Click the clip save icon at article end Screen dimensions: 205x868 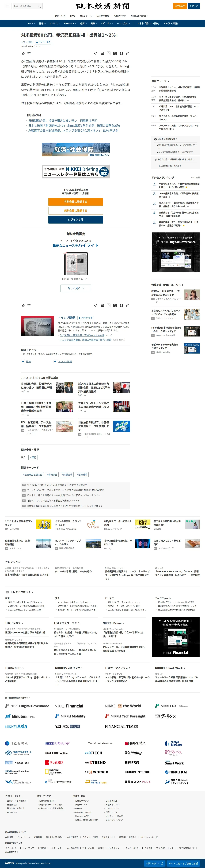[x=23, y=305]
